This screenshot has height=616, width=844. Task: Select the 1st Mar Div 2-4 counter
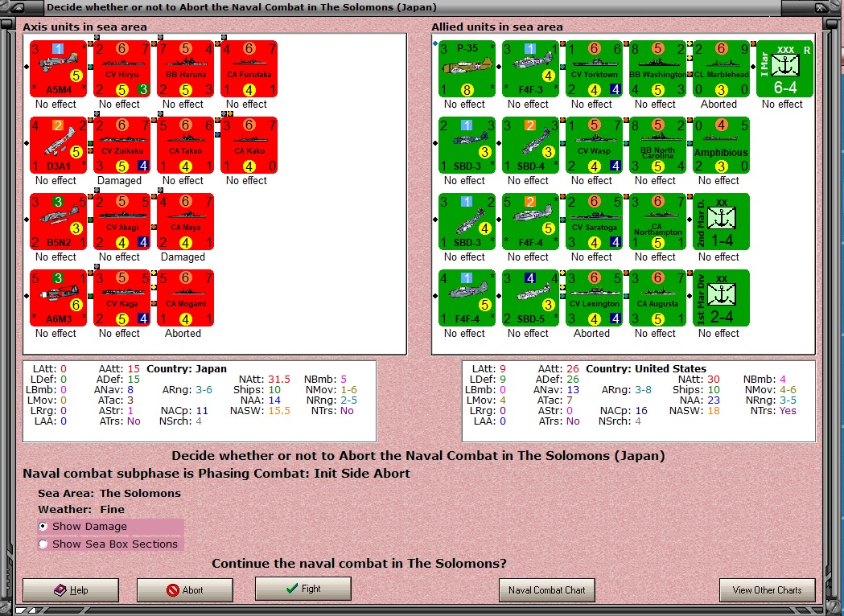tap(721, 298)
